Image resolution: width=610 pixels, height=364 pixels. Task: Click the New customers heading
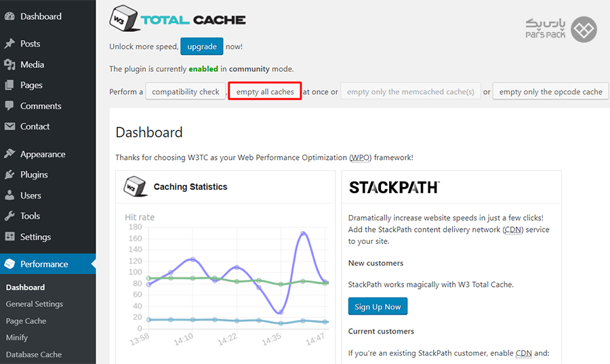point(375,263)
